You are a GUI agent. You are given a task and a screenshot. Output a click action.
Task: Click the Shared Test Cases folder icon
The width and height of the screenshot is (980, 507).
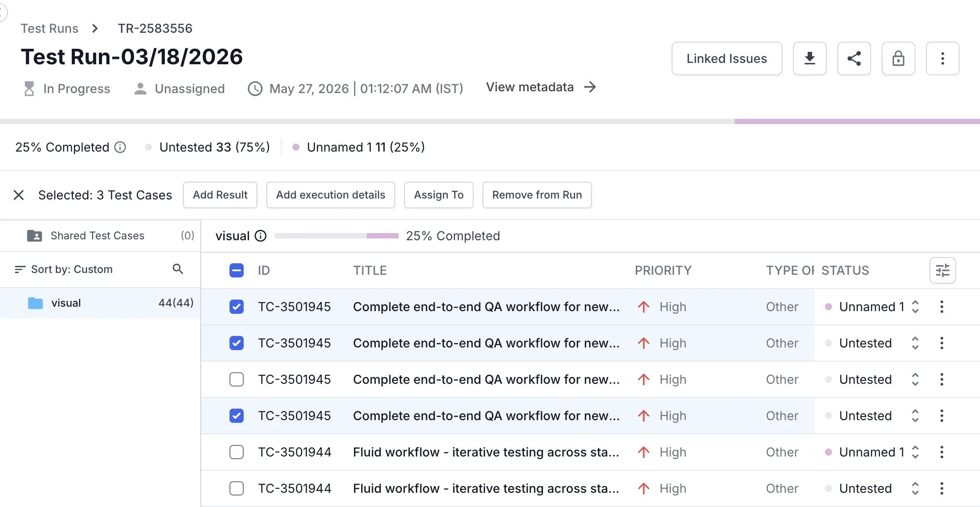point(35,236)
